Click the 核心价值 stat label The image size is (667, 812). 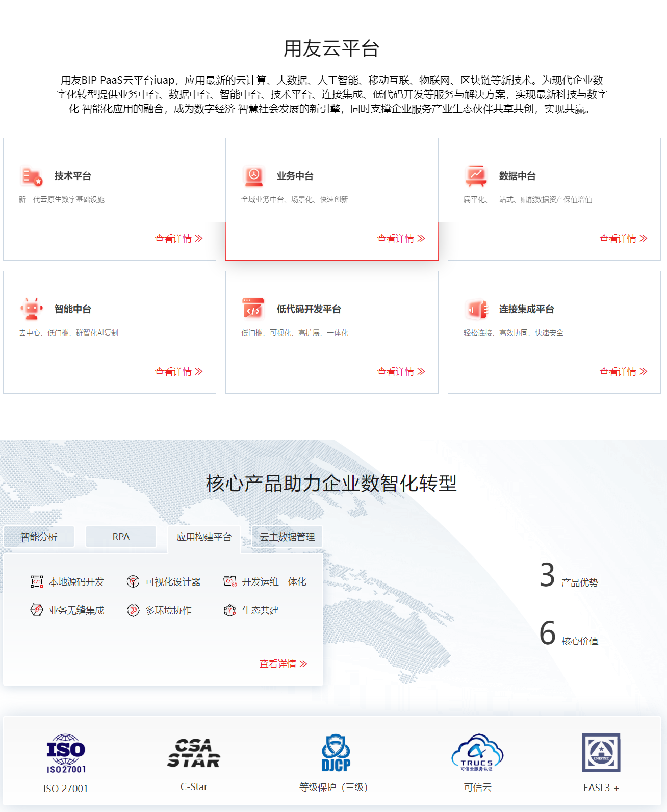tap(580, 641)
